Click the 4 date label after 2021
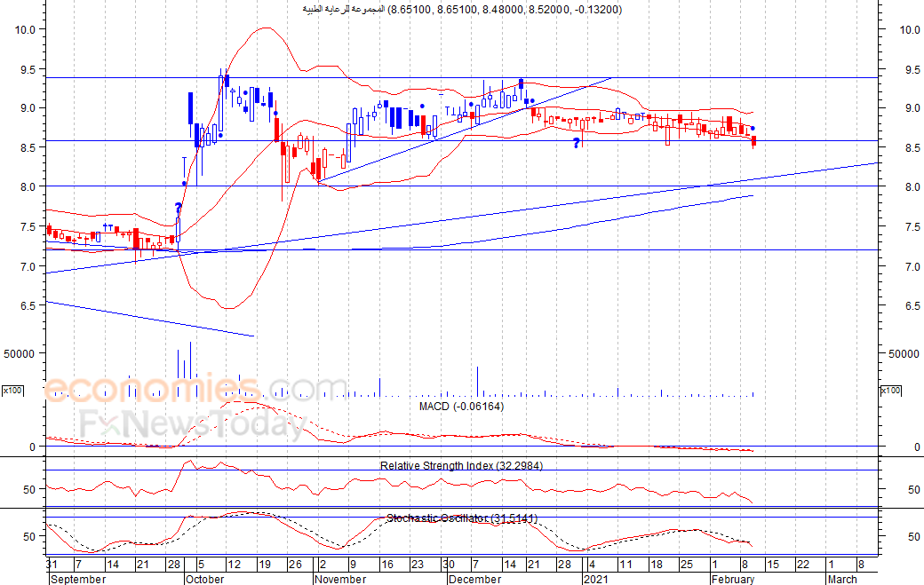This screenshot has height=585, width=924. click(x=593, y=565)
